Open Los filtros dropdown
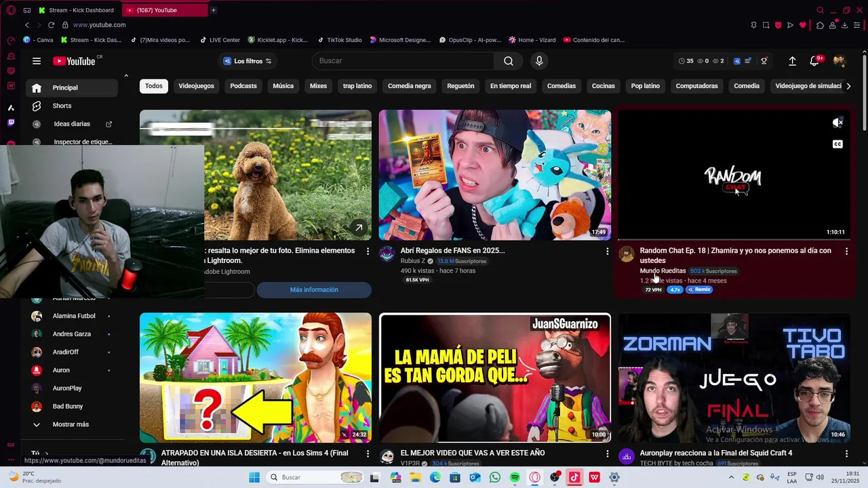The image size is (868, 488). (248, 61)
